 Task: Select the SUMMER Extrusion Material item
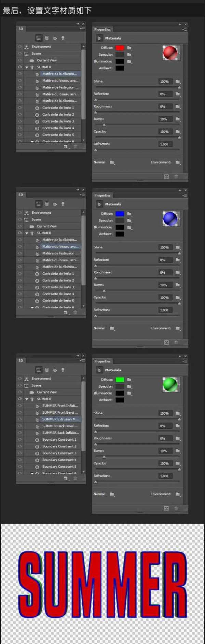[60, 419]
